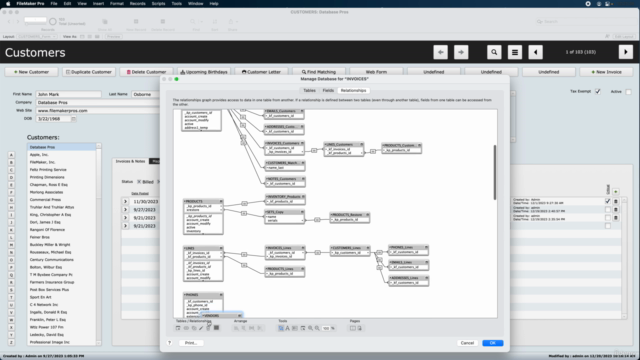
Task: Click the left arrow button in Customers header
Action: (x=440, y=52)
